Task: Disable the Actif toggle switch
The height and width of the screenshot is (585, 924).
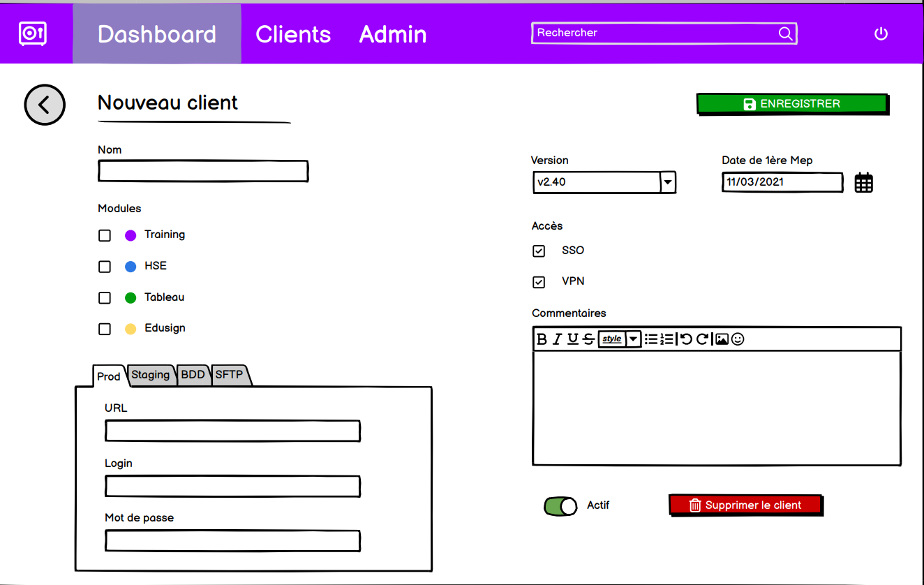Action: [x=560, y=505]
